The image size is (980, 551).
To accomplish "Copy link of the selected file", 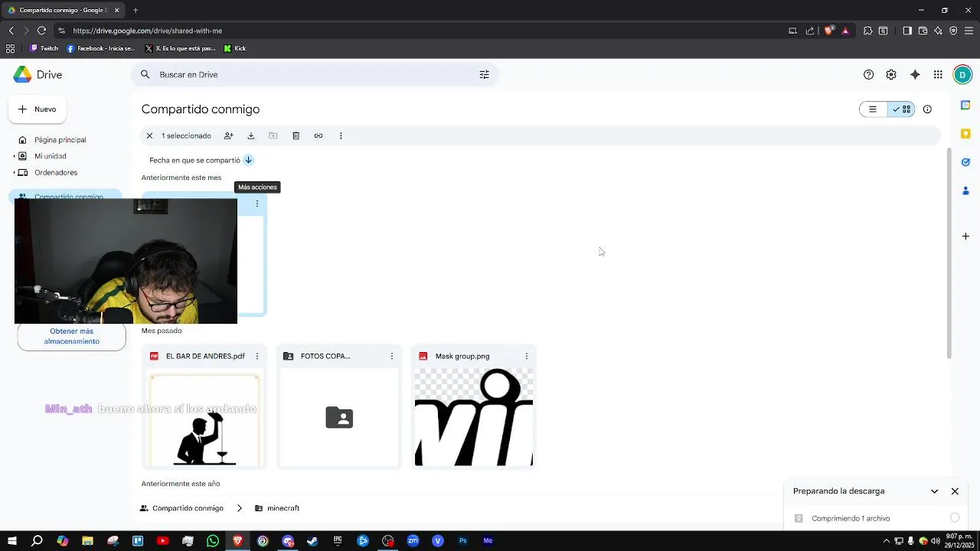I will [318, 135].
